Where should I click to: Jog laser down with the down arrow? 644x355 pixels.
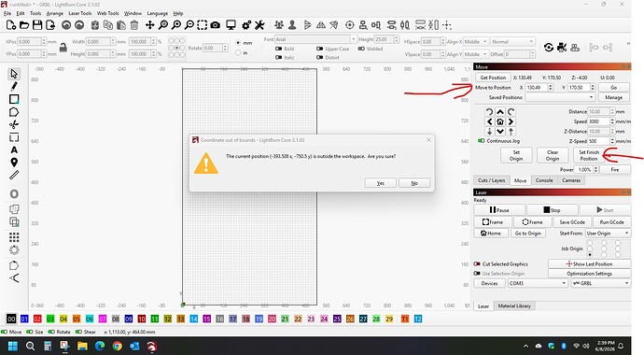point(500,132)
